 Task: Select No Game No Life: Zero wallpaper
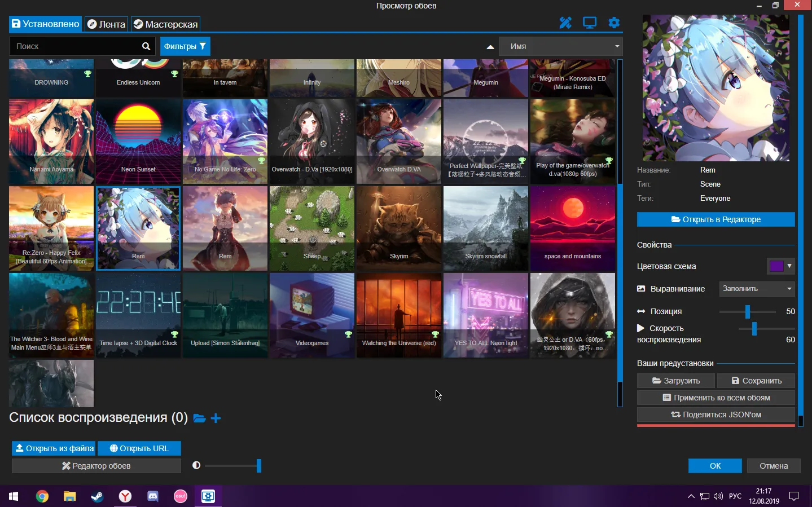[x=225, y=142]
